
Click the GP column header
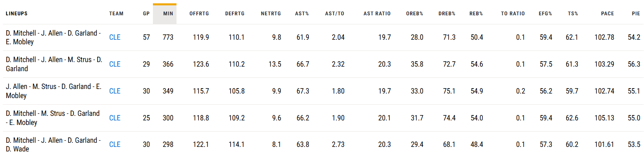pos(146,14)
